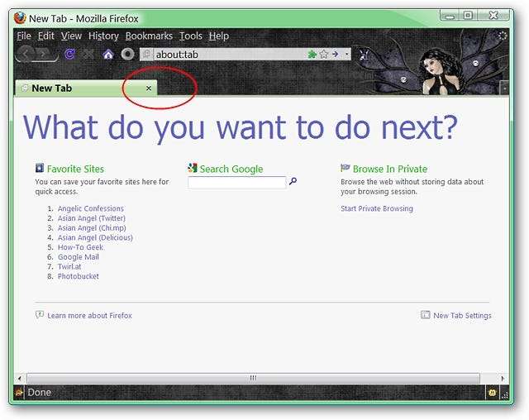The height and width of the screenshot is (420, 529).
Task: Close the New Tab tab
Action: pyautogui.click(x=149, y=88)
